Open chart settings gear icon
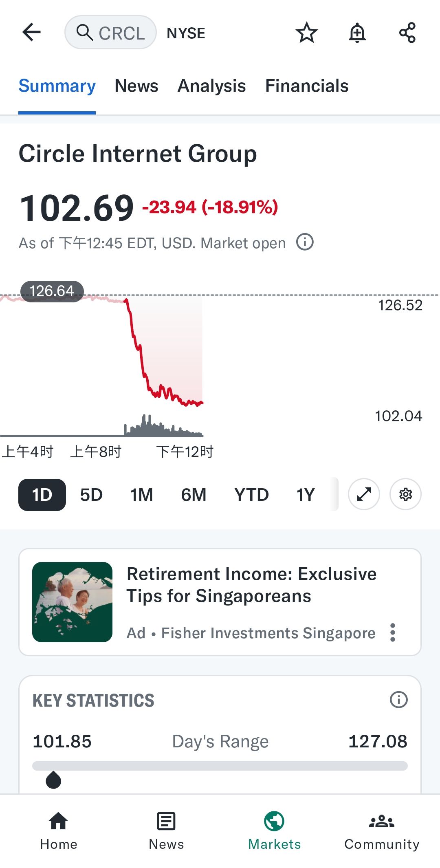The height and width of the screenshot is (868, 440). [405, 494]
